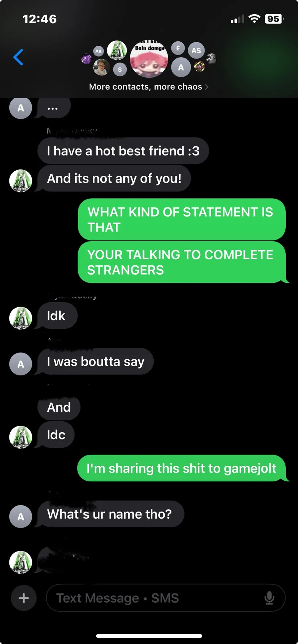Screen dimensions: 298x644
Task: Tap the AS contact avatar in header
Action: point(196,51)
